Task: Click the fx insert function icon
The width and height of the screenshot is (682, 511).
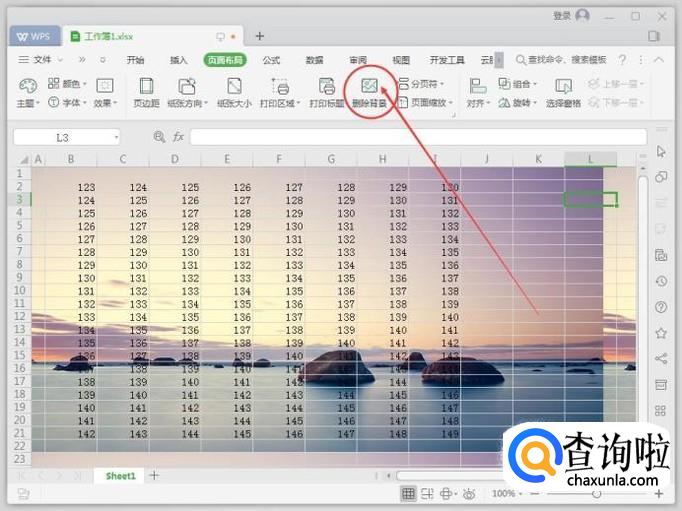Action: tap(178, 136)
